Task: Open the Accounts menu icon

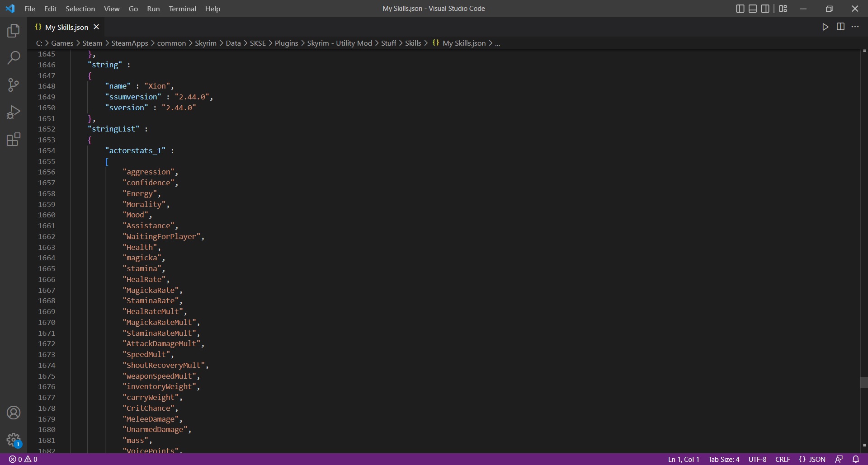Action: (14, 413)
